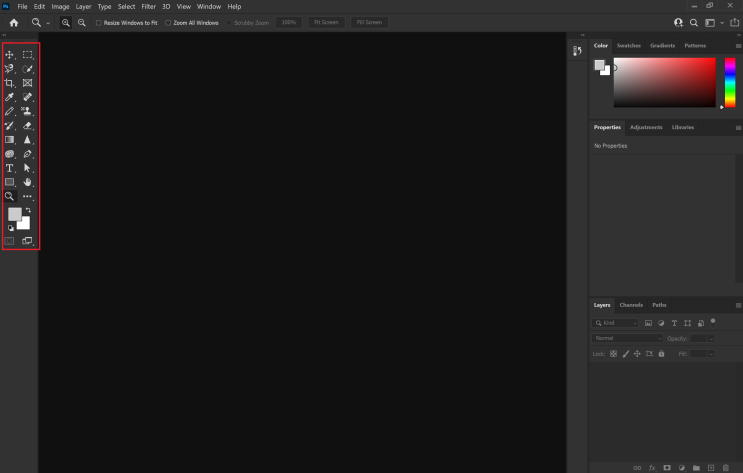Select the Healing Brush bandage tool

click(x=27, y=97)
